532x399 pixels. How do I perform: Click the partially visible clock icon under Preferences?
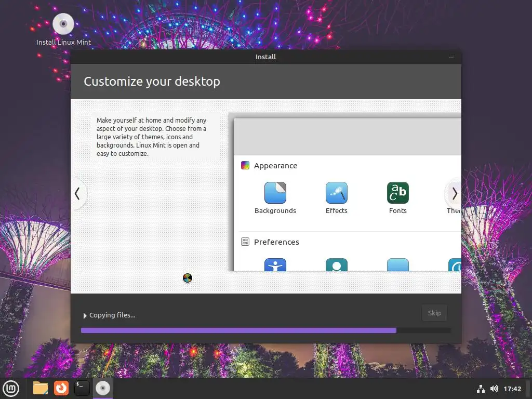pyautogui.click(x=455, y=265)
